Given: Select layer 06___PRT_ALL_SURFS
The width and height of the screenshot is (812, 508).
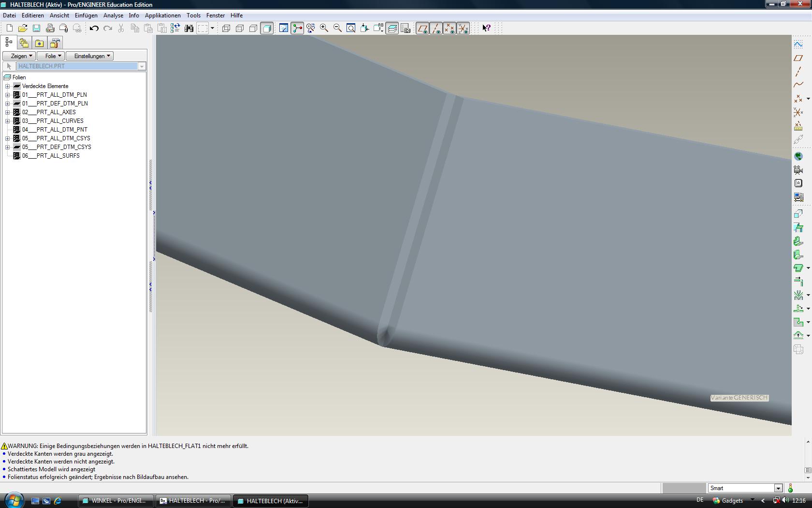Looking at the screenshot, I should click(51, 156).
